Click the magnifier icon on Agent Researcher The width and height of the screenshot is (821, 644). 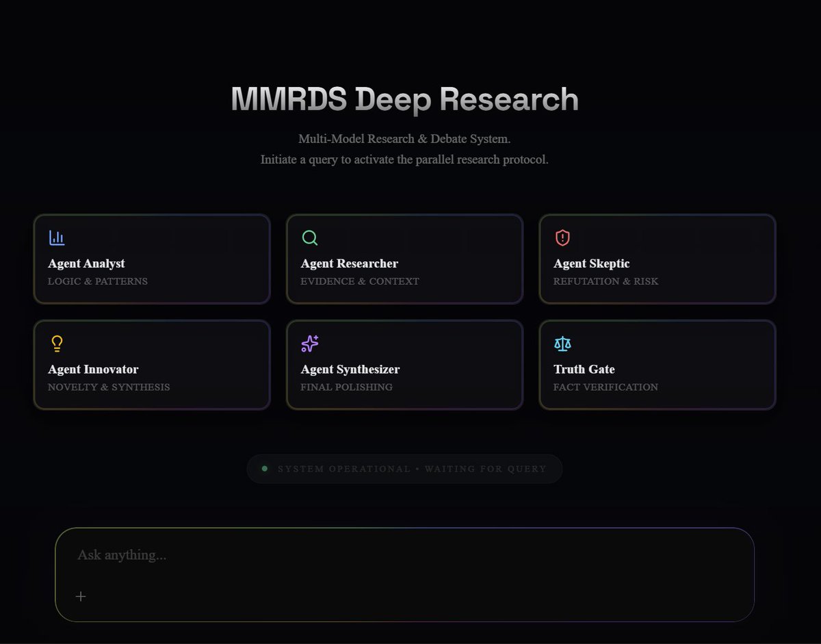pos(309,238)
